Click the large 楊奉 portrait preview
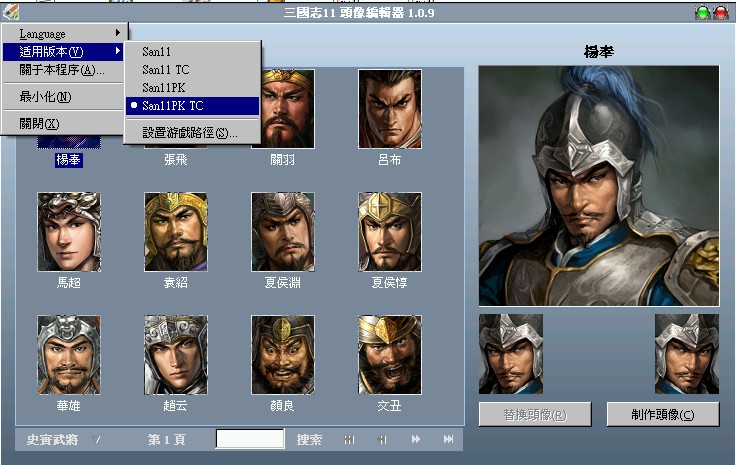 pos(599,186)
